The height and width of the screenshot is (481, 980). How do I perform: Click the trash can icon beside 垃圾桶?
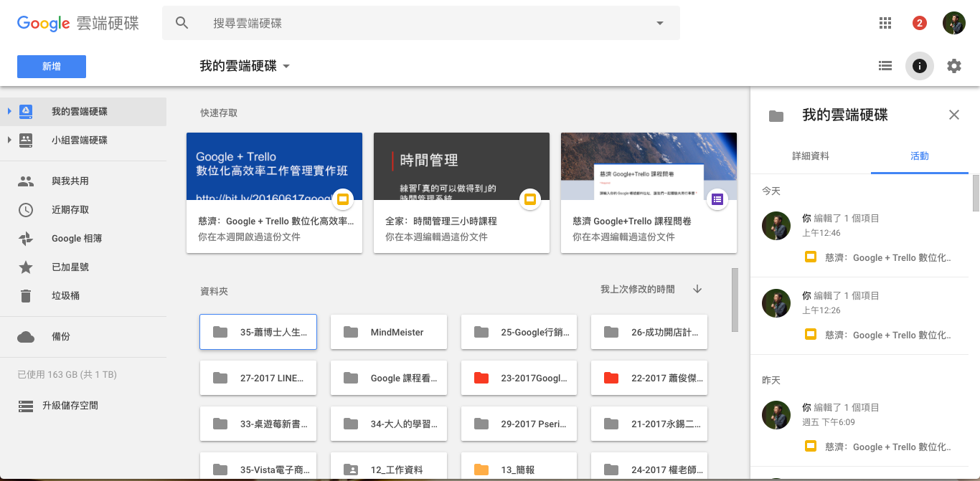26,296
